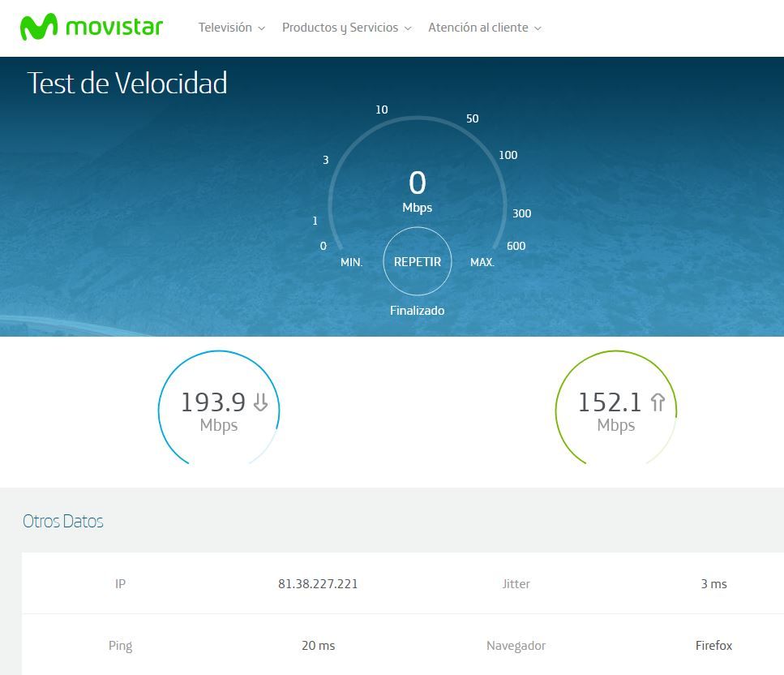Click the Movistar logo
The image size is (784, 675).
[92, 28]
